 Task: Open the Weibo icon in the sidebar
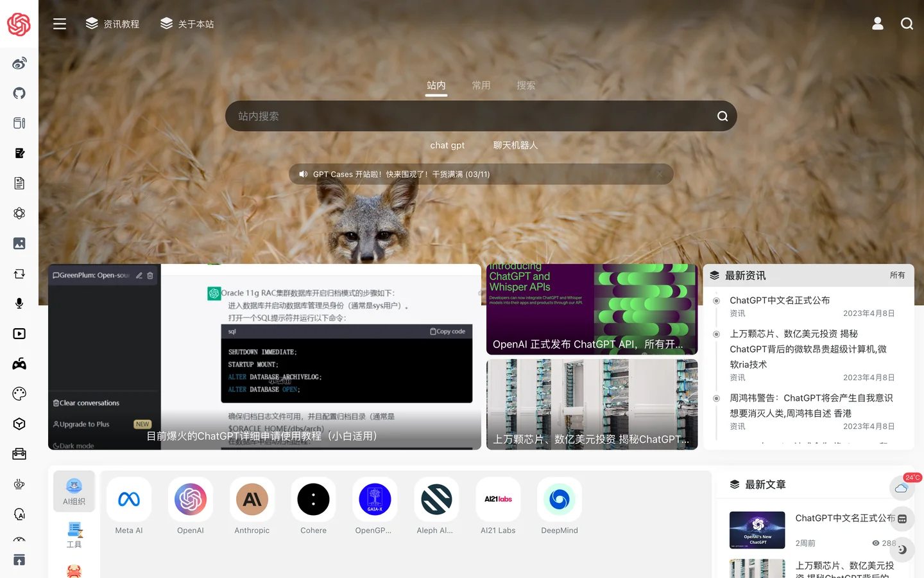pyautogui.click(x=19, y=63)
